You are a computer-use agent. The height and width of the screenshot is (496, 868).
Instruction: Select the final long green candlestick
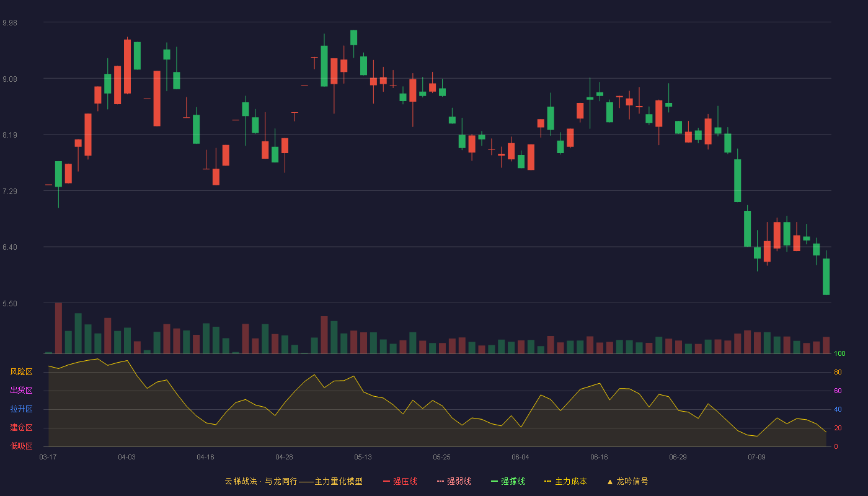click(x=826, y=277)
